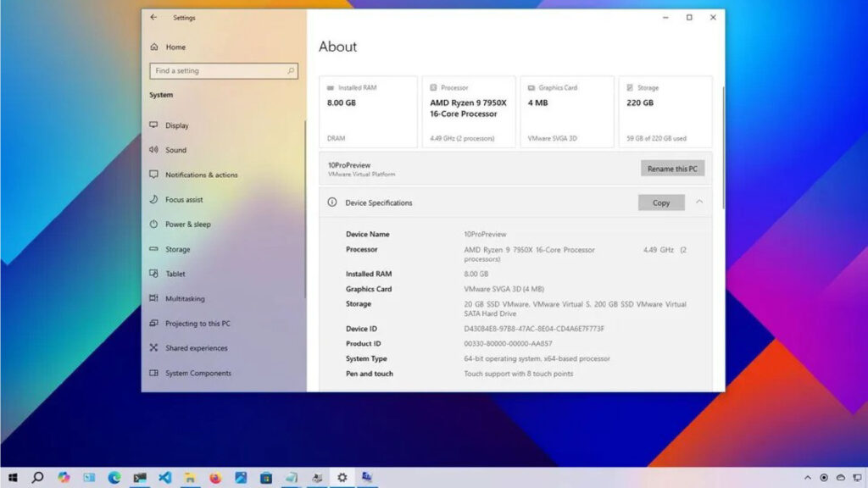Click the Shared experiences icon

(153, 348)
